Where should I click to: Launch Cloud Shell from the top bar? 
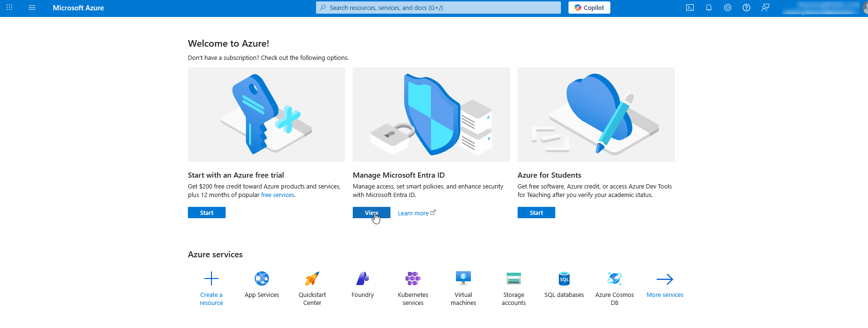[690, 8]
